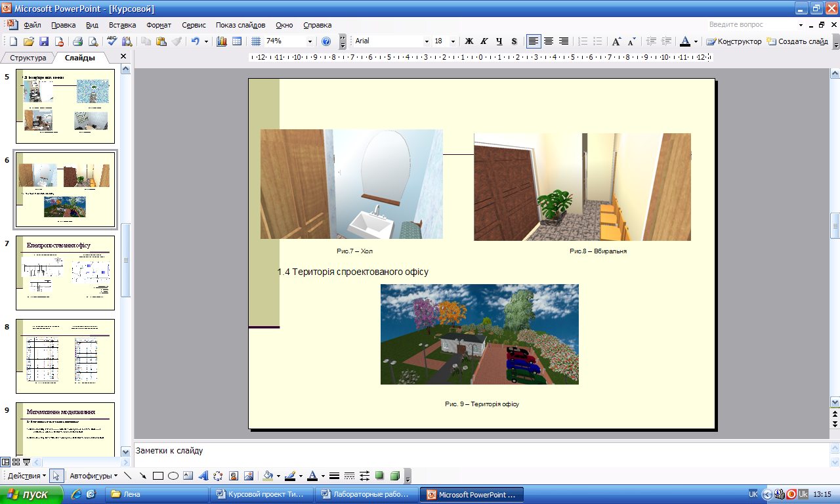
Task: Click the Print icon in toolbar
Action: (x=77, y=41)
